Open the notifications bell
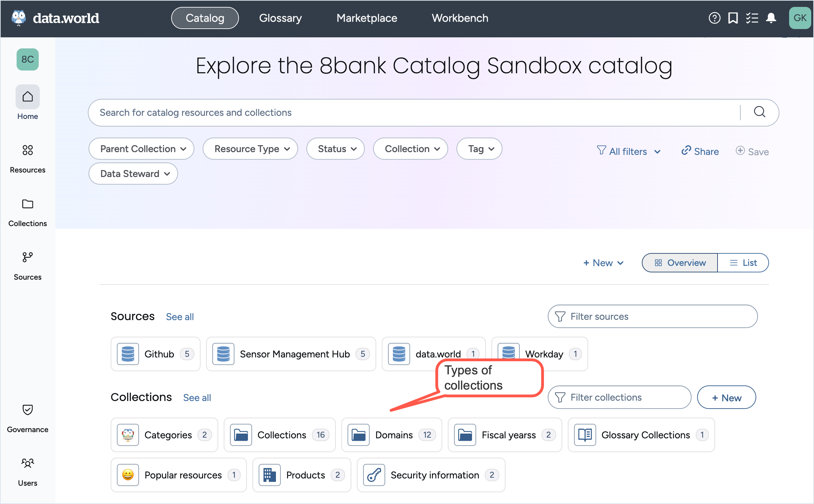 (771, 18)
